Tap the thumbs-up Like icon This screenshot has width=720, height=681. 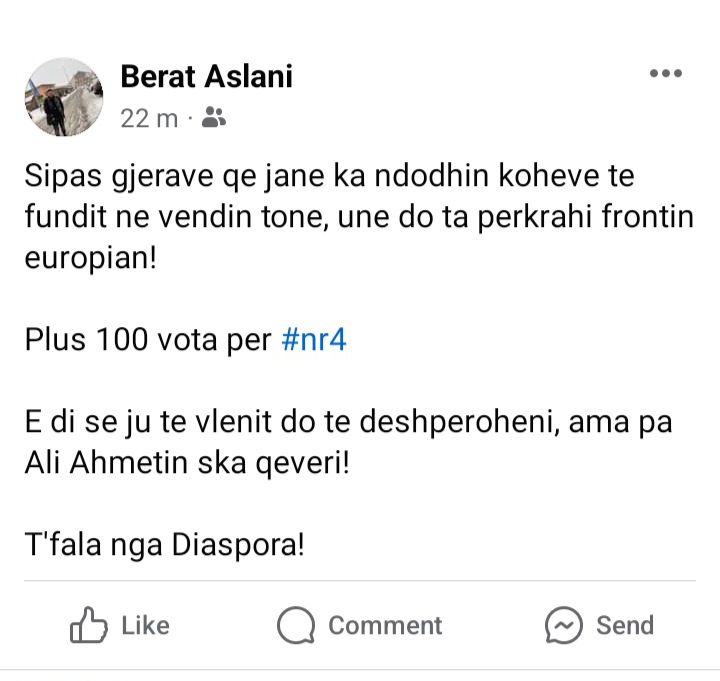[88, 626]
